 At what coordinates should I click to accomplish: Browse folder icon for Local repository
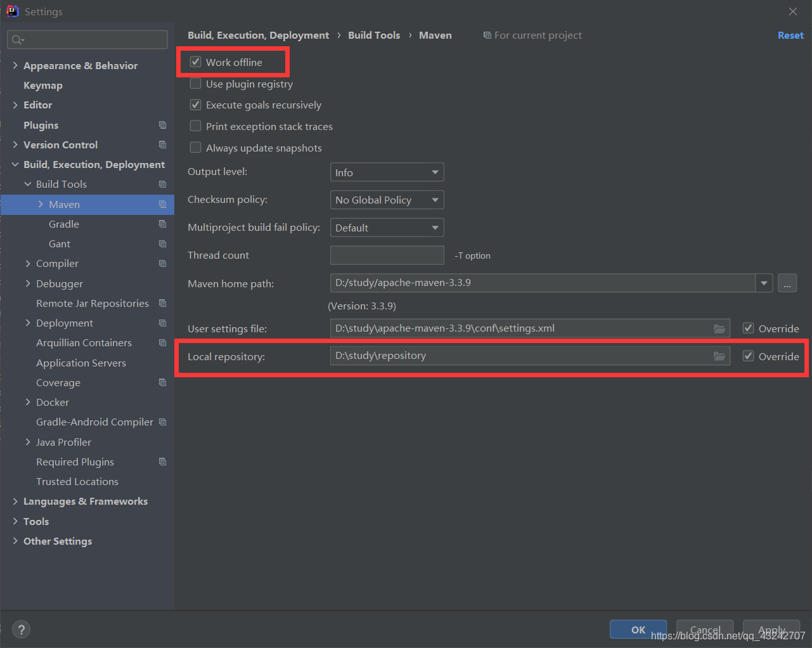click(x=719, y=356)
